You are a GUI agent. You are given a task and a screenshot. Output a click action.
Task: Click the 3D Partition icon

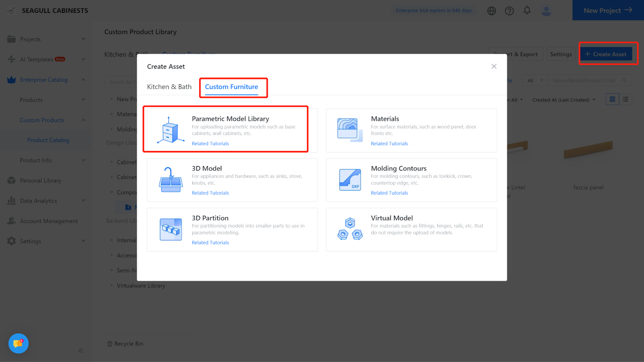point(171,229)
